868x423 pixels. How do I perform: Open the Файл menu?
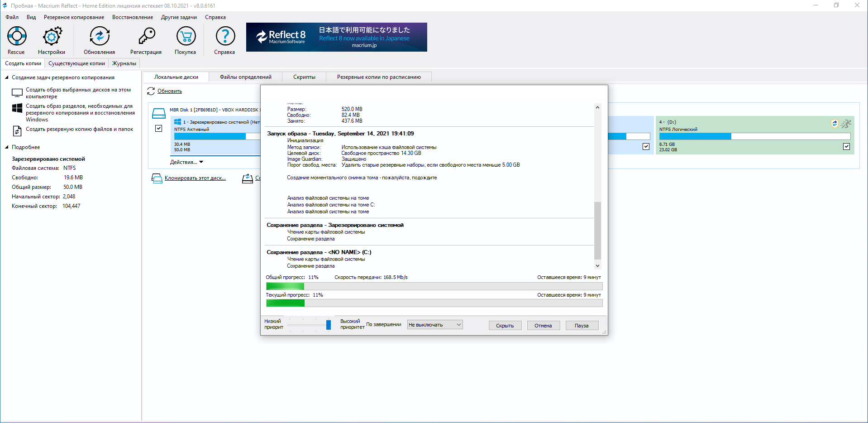click(x=12, y=17)
